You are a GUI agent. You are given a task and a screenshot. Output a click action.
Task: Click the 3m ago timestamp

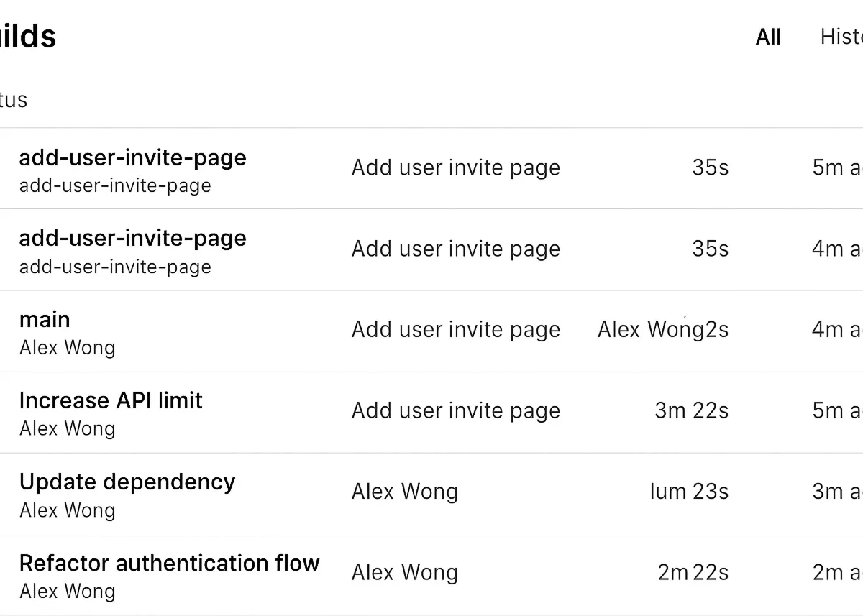pyautogui.click(x=836, y=492)
